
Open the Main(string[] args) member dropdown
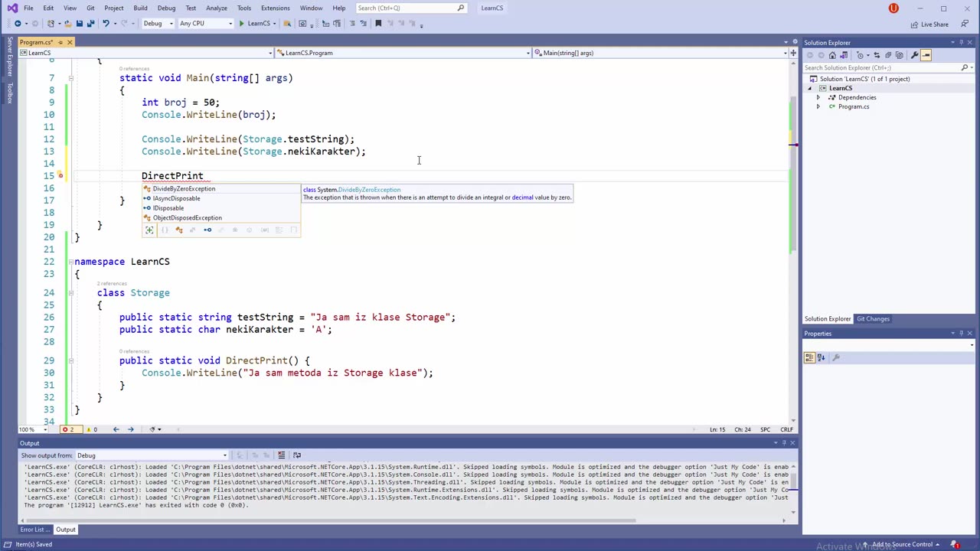661,53
